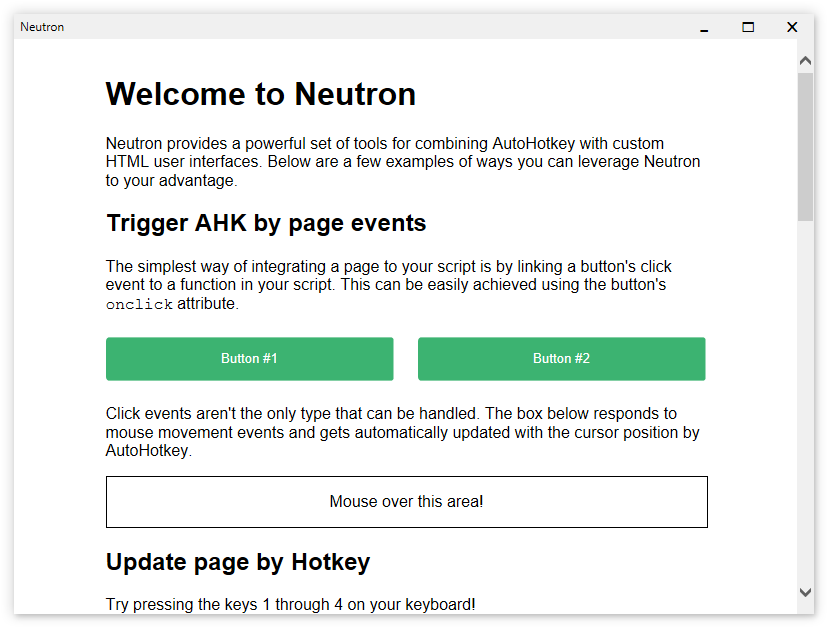This screenshot has width=831, height=629.
Task: Click the scrollbar down arrow
Action: [x=805, y=592]
